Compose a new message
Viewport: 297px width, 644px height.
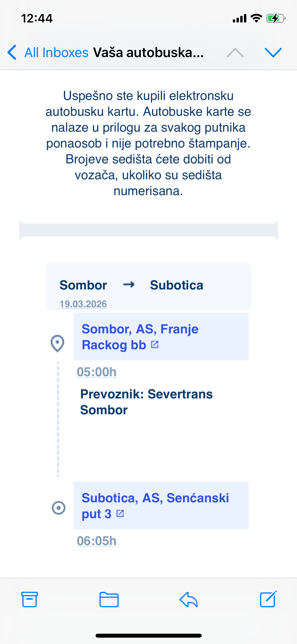(268, 599)
